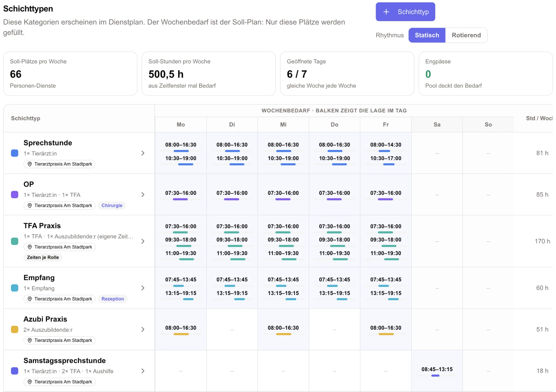The height and width of the screenshot is (392, 556).
Task: Select the Statisch rhythm option
Action: (x=427, y=35)
